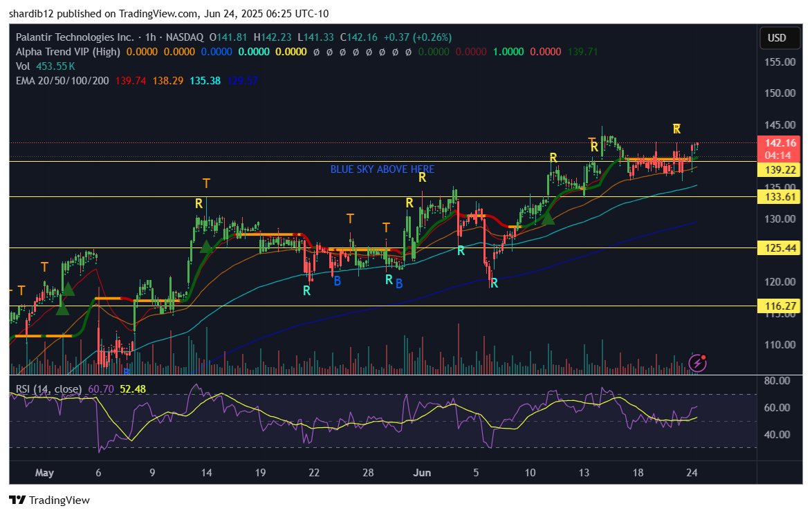Image resolution: width=812 pixels, height=515 pixels.
Task: Select the 139.22 horizontal line price label
Action: pos(779,170)
